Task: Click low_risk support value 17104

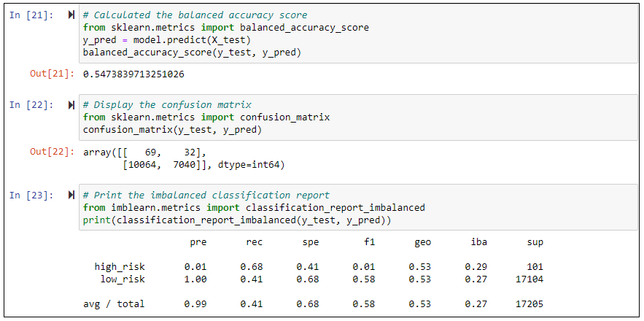Action: click(529, 279)
